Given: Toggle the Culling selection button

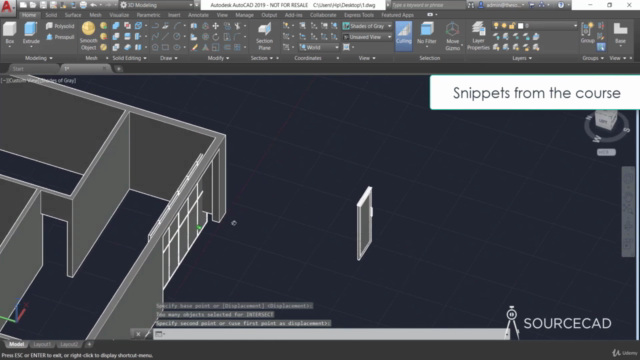Looking at the screenshot, I should point(404,35).
